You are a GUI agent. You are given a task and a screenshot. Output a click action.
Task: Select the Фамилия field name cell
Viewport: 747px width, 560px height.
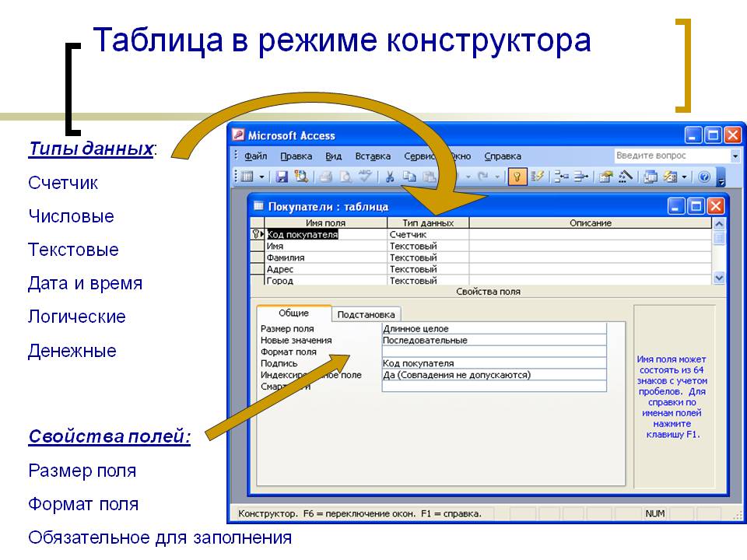click(x=325, y=257)
